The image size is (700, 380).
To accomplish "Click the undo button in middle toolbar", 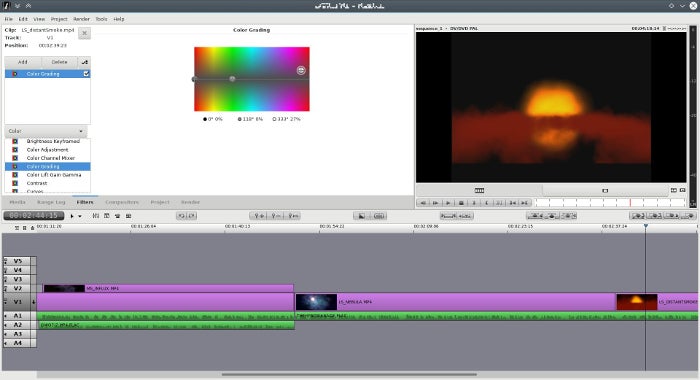I will (181, 216).
